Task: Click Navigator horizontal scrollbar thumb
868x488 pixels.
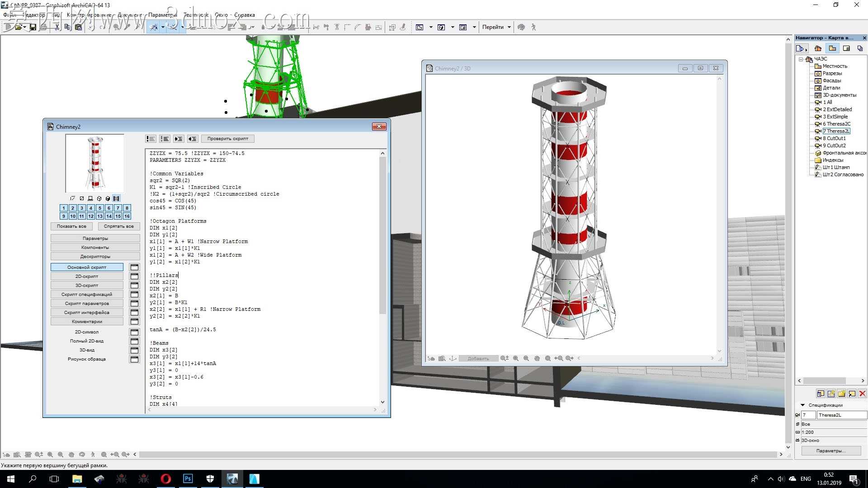Action: coord(824,381)
